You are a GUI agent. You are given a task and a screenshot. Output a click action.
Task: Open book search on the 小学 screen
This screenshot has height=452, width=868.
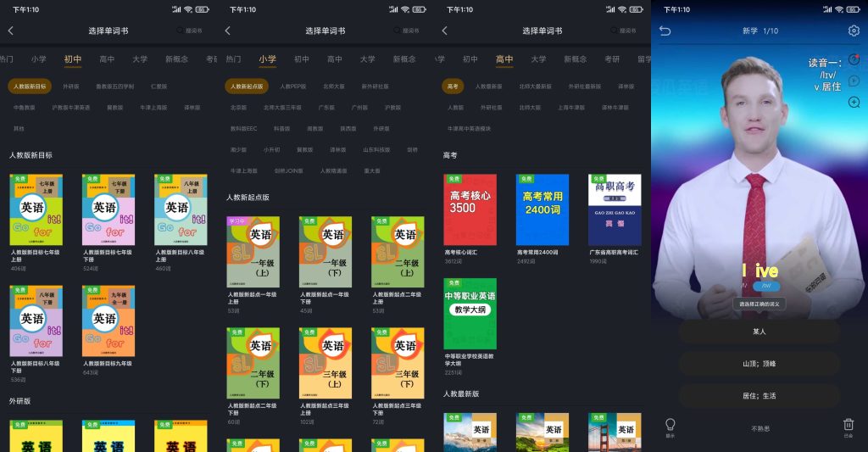[406, 31]
